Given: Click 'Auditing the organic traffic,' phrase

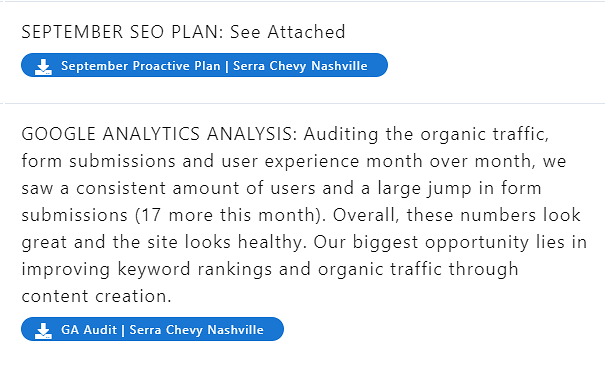Looking at the screenshot, I should [426, 134].
